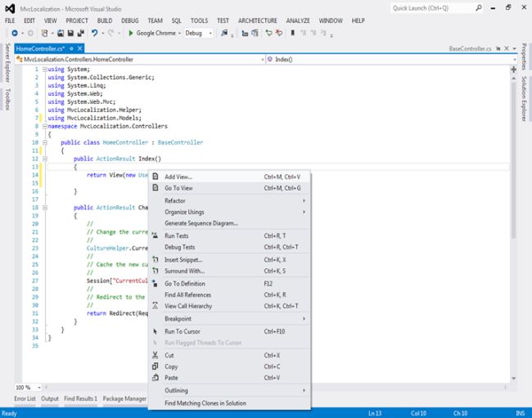Collapse the HomeController class outline node
Viewport: 532px width, 418px height.
pyautogui.click(x=43, y=142)
